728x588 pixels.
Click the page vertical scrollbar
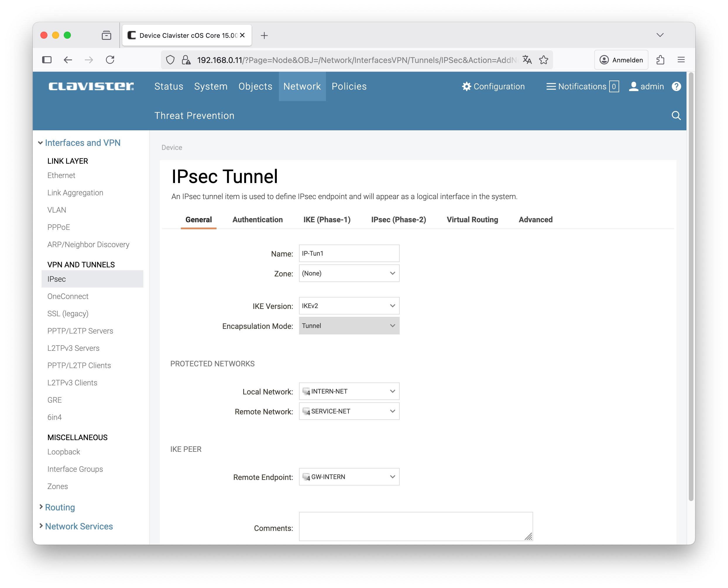point(691,287)
